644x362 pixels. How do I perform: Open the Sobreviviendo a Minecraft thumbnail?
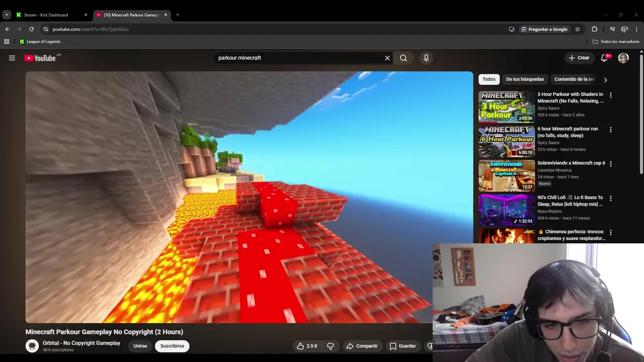507,175
